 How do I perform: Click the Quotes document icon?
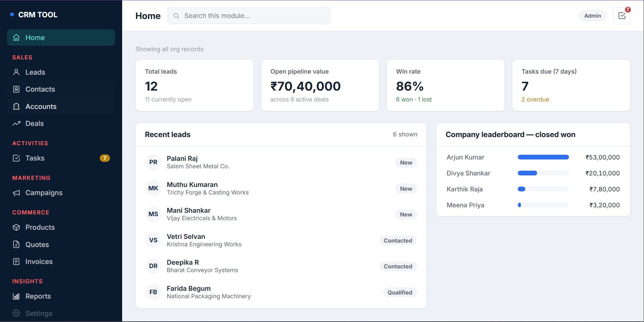point(16,244)
